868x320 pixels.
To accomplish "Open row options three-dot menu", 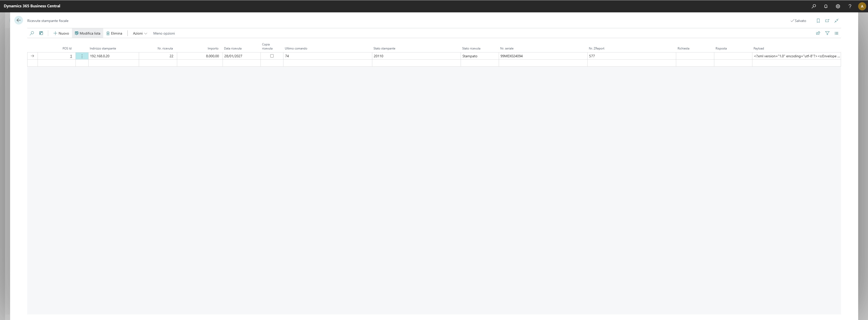I will click(82, 56).
